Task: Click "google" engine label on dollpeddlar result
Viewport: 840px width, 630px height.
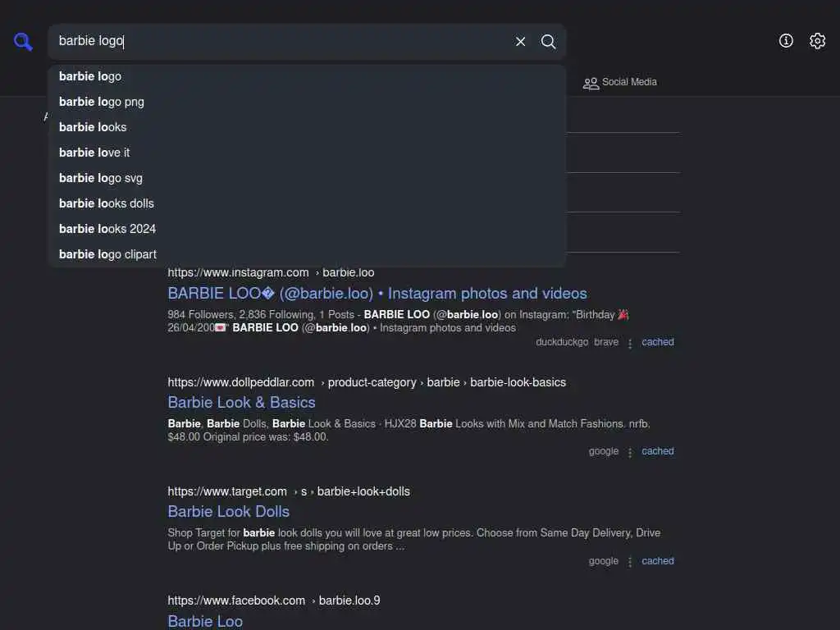Action: tap(604, 451)
